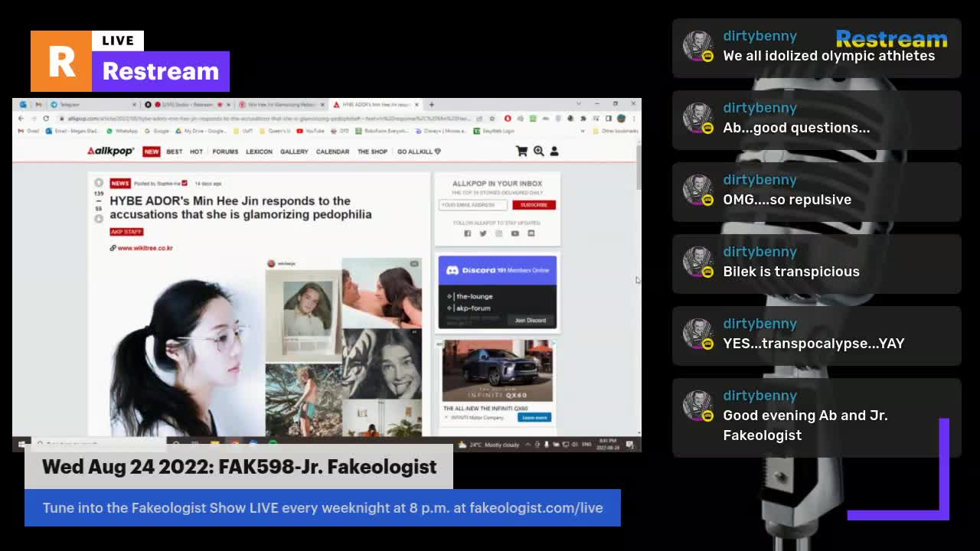Click the Join Discord button

tap(530, 320)
